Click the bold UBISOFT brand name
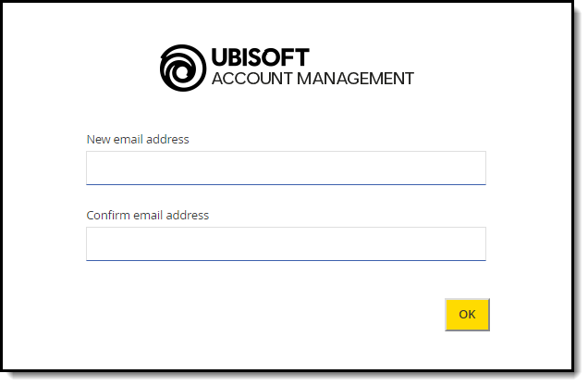 point(260,57)
